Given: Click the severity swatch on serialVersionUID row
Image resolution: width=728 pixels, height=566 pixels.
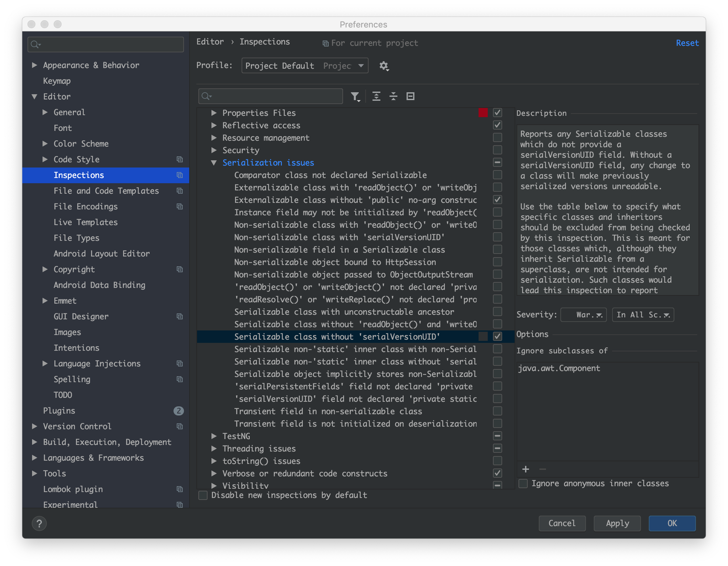Looking at the screenshot, I should click(483, 336).
